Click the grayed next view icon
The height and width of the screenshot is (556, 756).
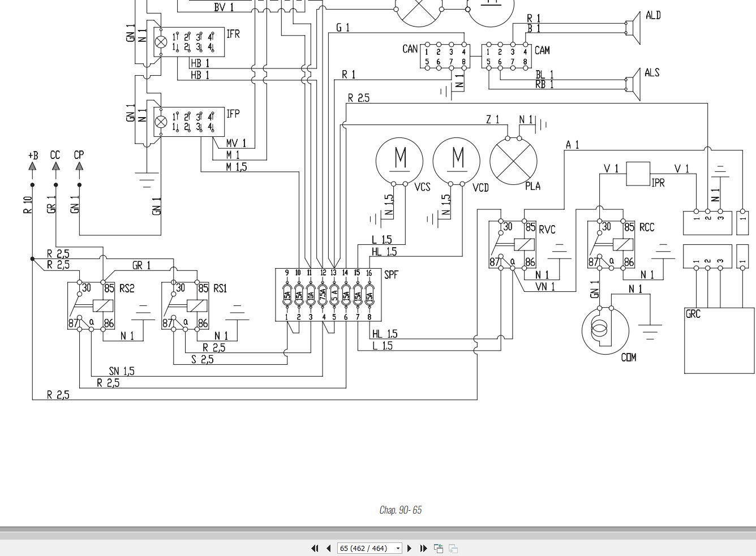pyautogui.click(x=453, y=548)
